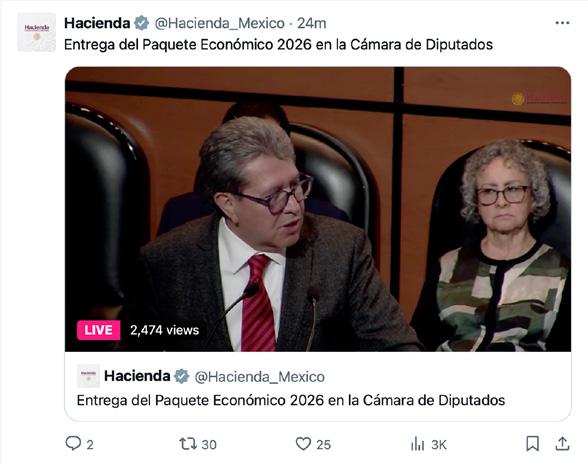588x465 pixels.
Task: Click the main tweet text about Paquete Económico
Action: point(278,45)
